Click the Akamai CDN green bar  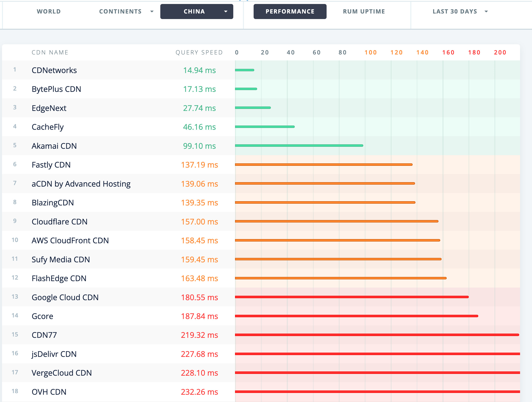coord(299,146)
